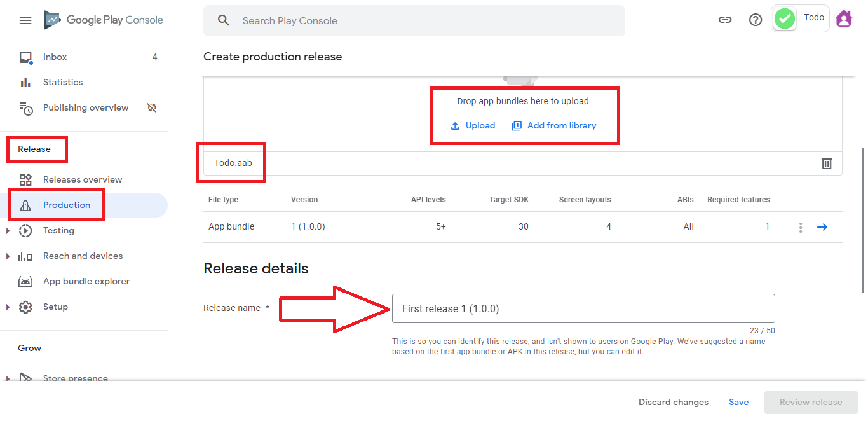Open App bundle explorer

point(86,281)
